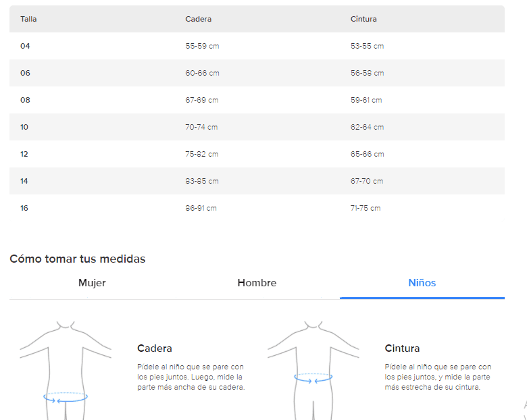Click the "Cómo tomar tus medidas" heading
Image resolution: width=527 pixels, height=420 pixels.
(77, 259)
